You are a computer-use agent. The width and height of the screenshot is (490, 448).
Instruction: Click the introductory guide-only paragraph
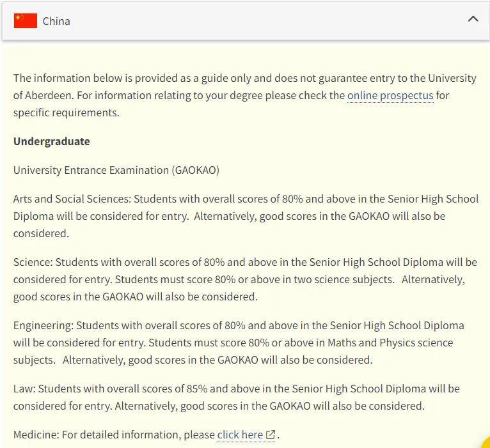coord(245,95)
